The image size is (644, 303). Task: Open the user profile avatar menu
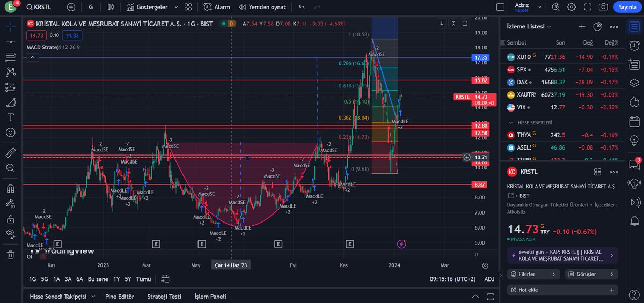10,7
